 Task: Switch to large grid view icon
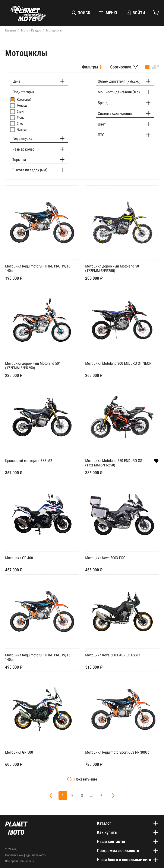147,67
